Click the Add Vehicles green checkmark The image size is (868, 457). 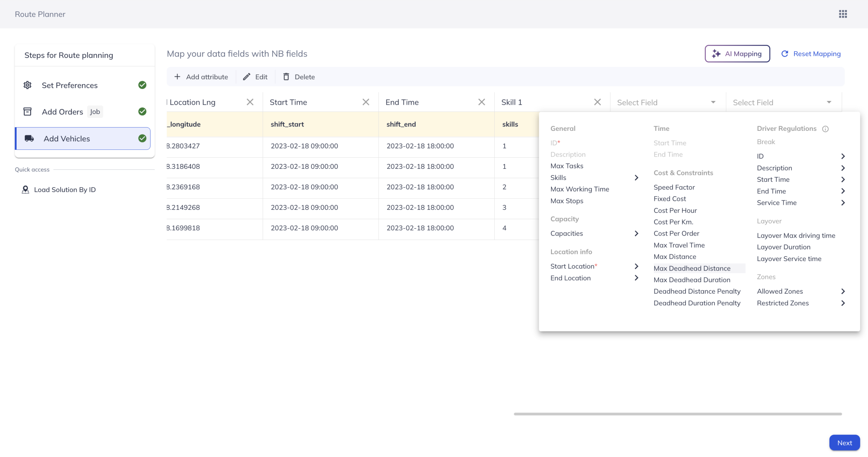pyautogui.click(x=142, y=138)
